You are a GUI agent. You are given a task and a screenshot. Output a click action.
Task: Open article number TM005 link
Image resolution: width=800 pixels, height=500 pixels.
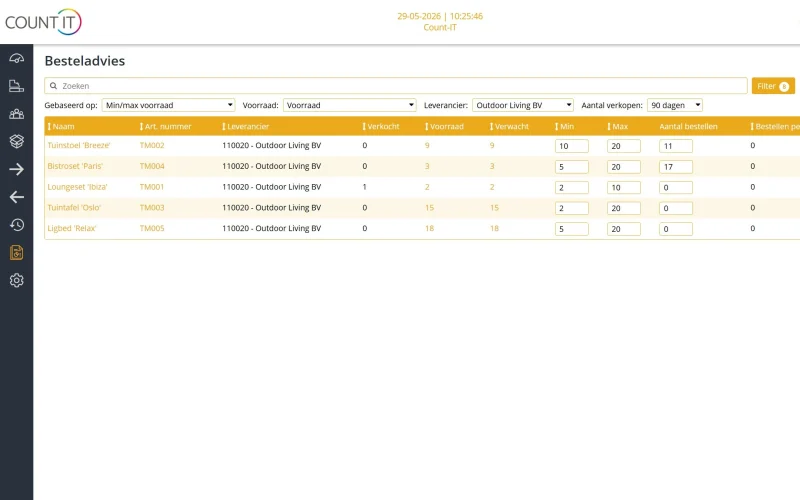[x=152, y=229]
